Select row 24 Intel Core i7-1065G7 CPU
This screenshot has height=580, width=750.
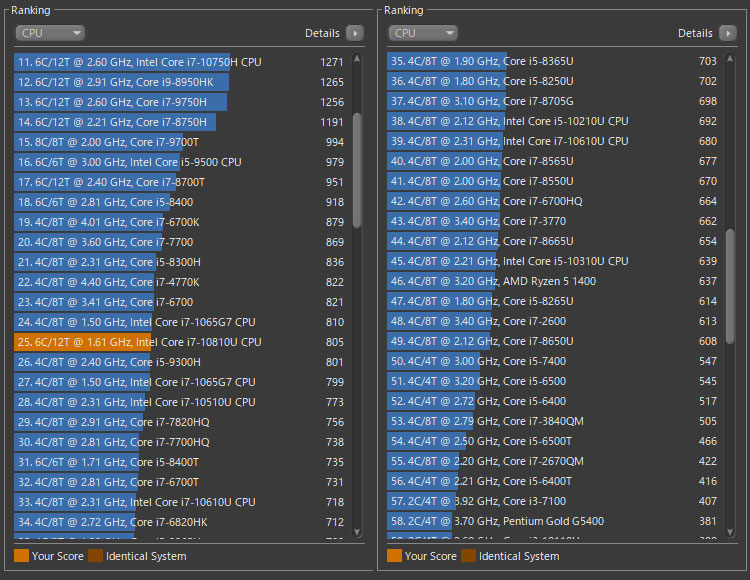click(180, 322)
